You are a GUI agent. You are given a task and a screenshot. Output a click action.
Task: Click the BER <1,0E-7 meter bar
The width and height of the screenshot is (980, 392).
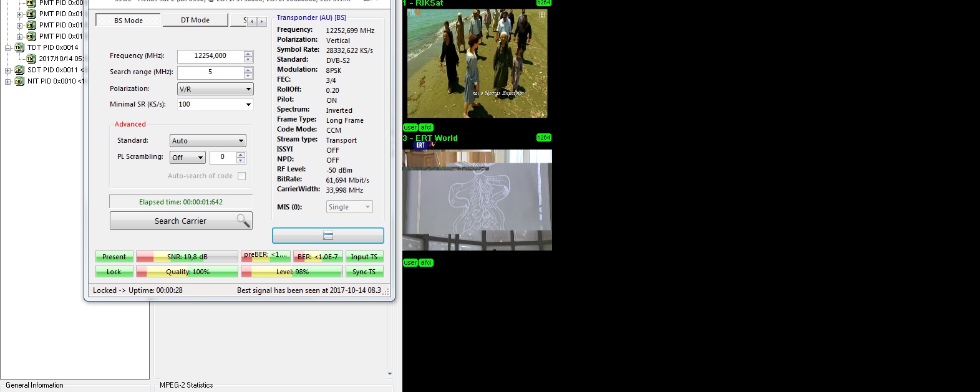point(318,257)
